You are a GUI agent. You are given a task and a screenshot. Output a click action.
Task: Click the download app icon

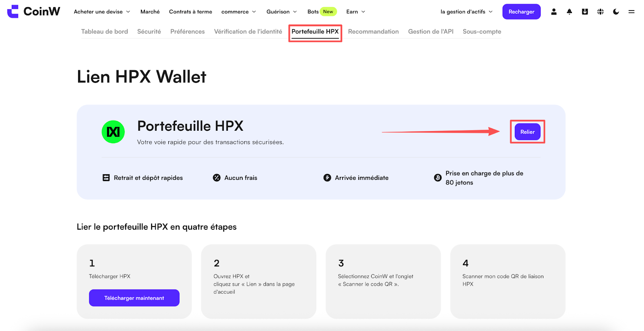point(585,12)
